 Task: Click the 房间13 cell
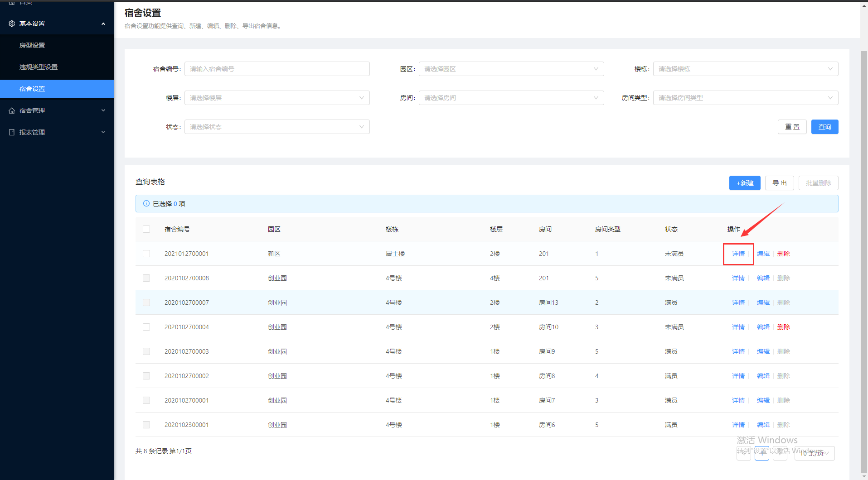[548, 302]
